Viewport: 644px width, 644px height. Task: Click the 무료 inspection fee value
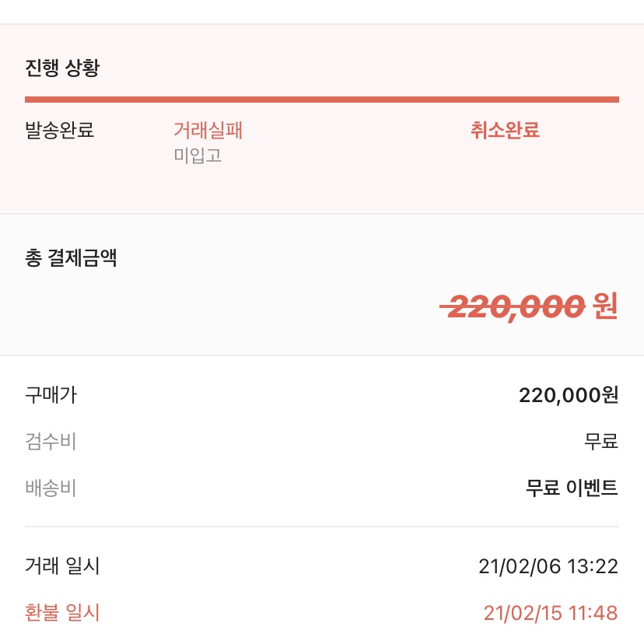pos(601,442)
